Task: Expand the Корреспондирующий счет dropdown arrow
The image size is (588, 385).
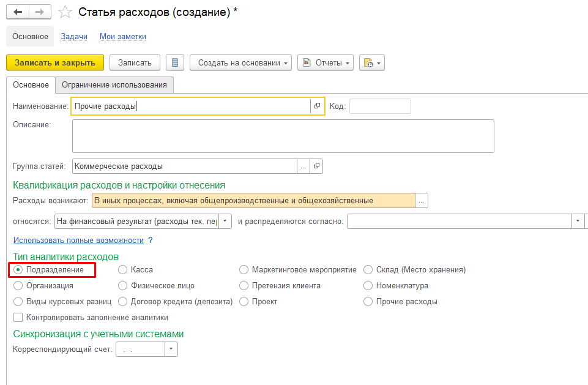Action: (171, 349)
